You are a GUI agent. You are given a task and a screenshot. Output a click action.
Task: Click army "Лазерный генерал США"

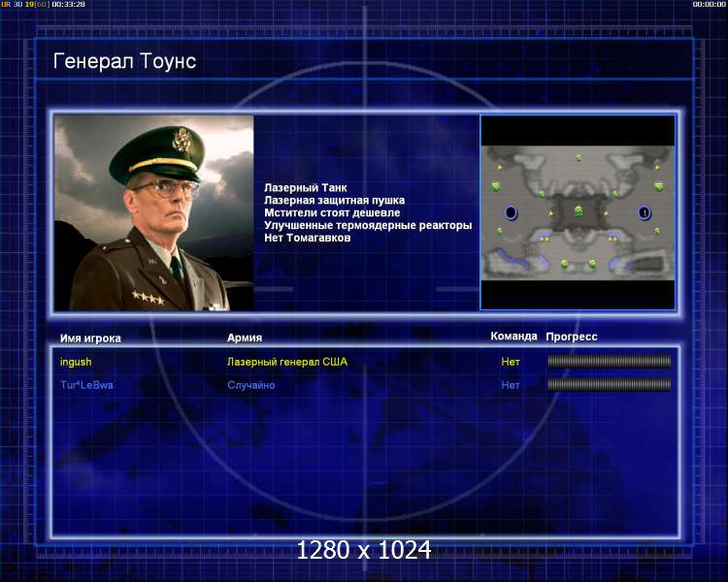pyautogui.click(x=287, y=362)
